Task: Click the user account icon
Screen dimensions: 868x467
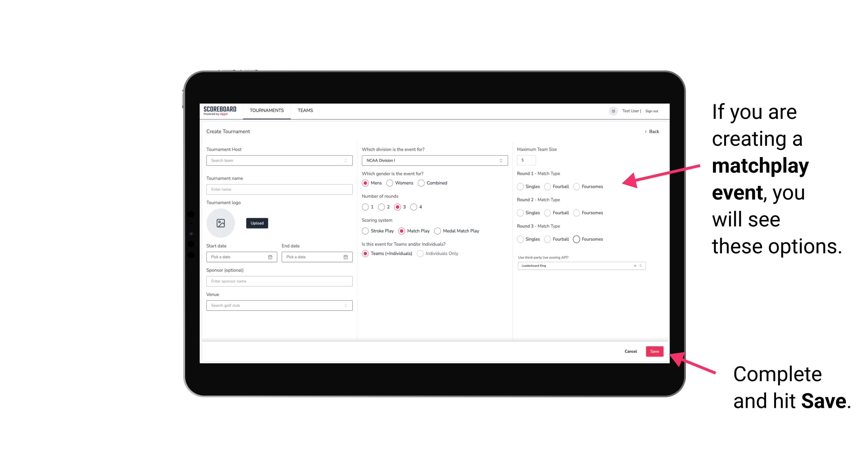Action: click(612, 111)
